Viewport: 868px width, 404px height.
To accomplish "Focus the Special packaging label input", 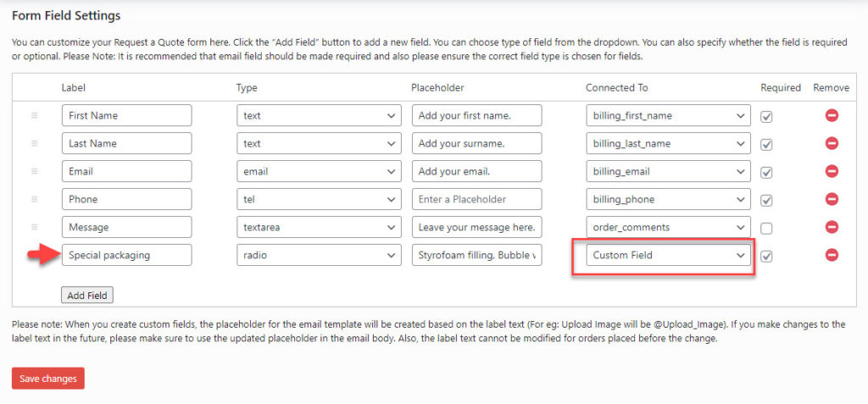I will click(x=127, y=255).
